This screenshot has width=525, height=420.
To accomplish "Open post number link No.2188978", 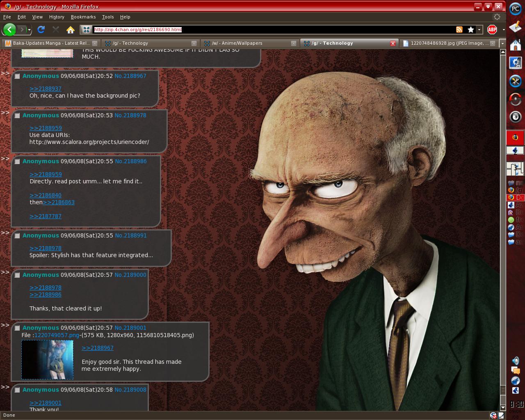I will click(130, 115).
